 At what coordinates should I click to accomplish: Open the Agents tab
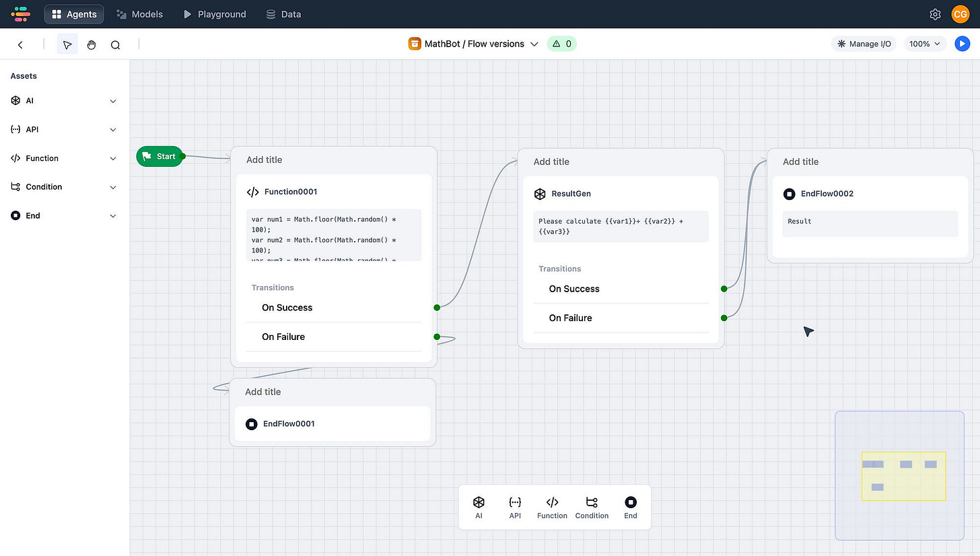(x=74, y=13)
